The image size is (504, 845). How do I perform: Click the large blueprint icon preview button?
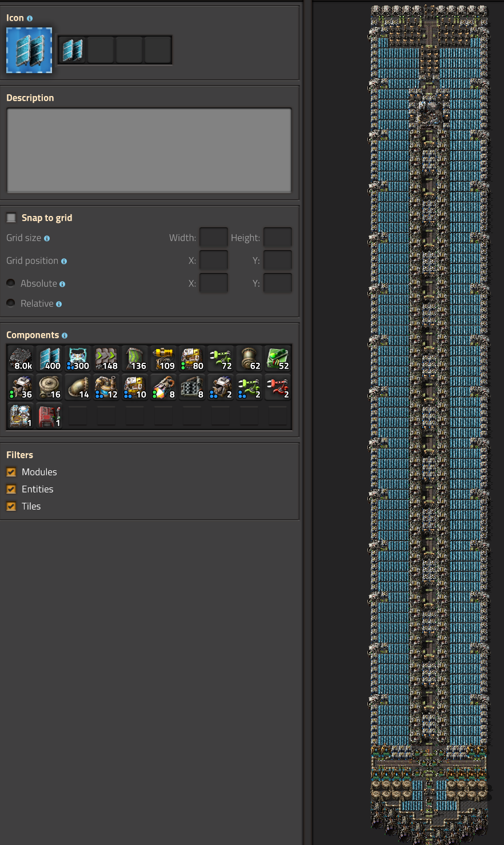click(29, 50)
